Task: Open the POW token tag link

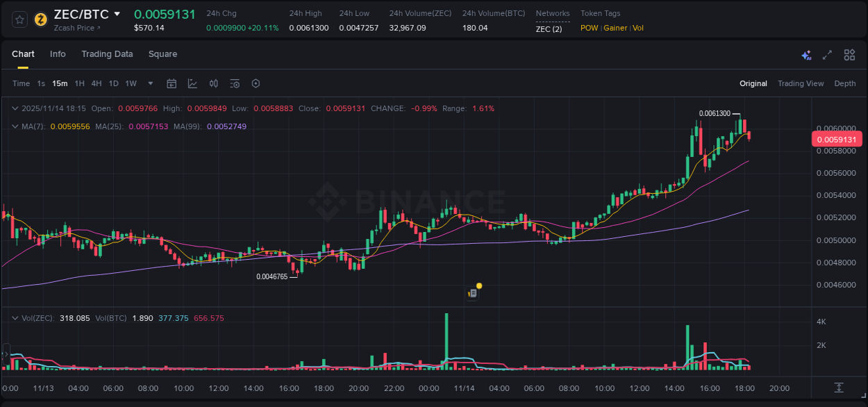Action: click(589, 28)
